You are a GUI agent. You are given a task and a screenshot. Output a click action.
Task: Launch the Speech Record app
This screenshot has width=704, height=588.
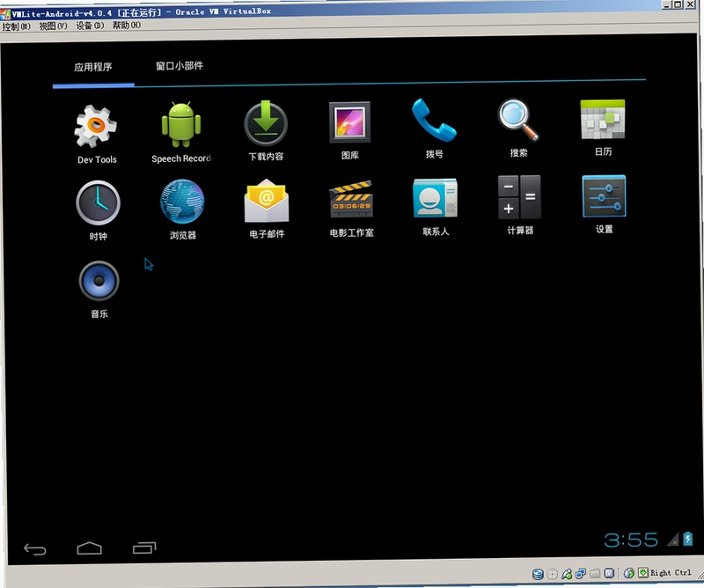pos(181,124)
